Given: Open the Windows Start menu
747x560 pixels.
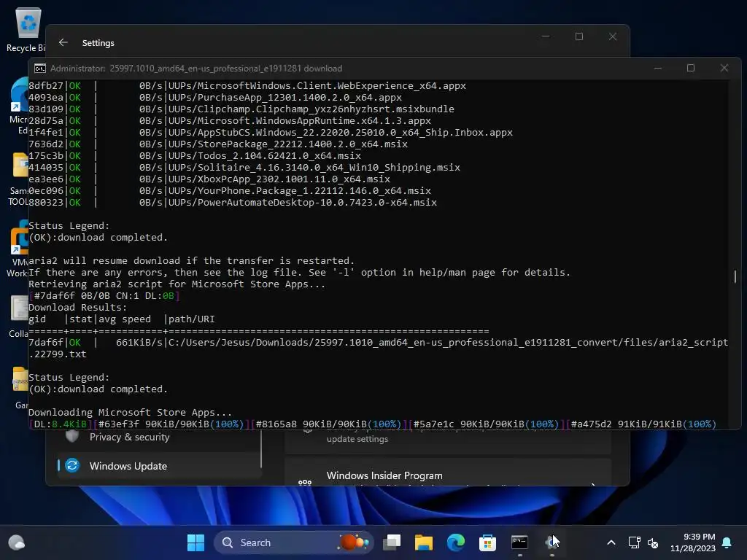Looking at the screenshot, I should [x=196, y=542].
